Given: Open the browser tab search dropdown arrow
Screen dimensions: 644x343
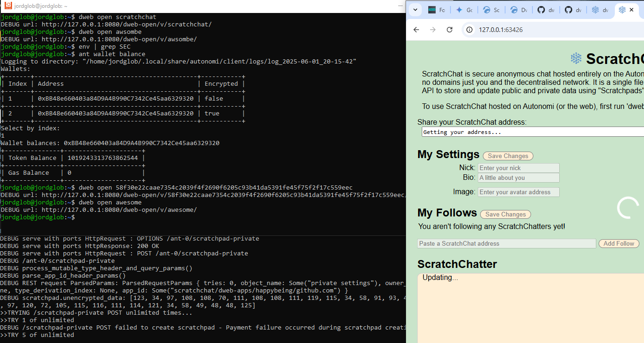Looking at the screenshot, I should [x=415, y=10].
